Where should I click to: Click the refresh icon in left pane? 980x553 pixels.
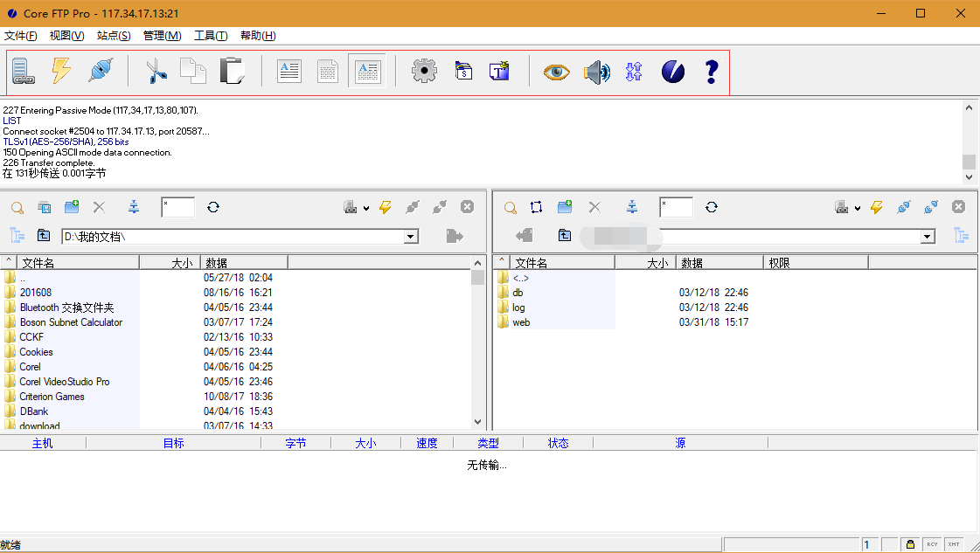coord(213,207)
